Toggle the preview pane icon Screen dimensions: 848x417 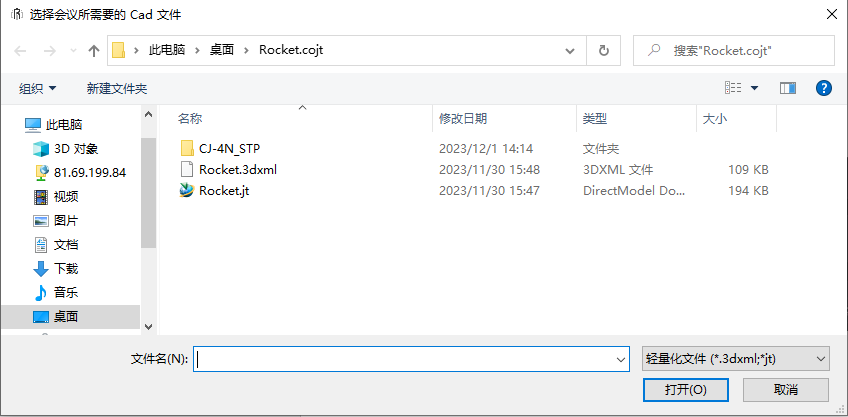pos(788,88)
